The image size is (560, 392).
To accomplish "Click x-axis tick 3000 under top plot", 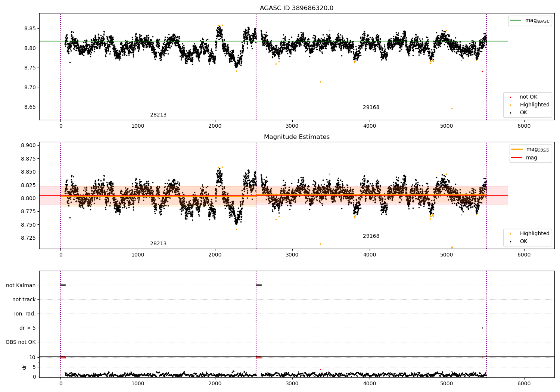I will point(292,126).
